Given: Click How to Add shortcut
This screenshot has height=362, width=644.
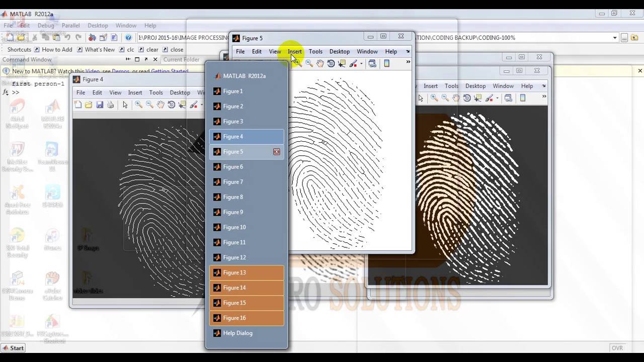Looking at the screenshot, I should coord(53,50).
